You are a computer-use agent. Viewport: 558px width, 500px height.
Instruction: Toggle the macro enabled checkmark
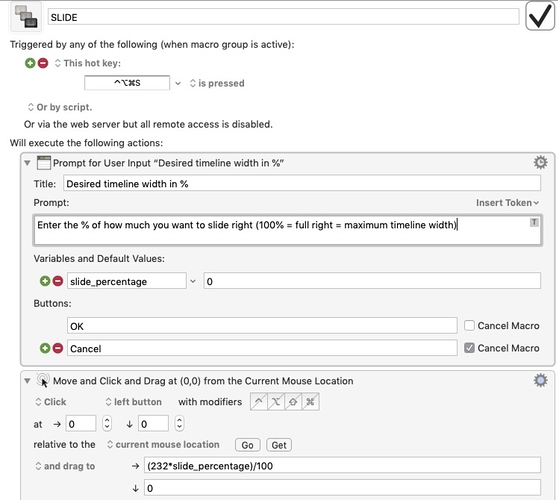pyautogui.click(x=539, y=16)
